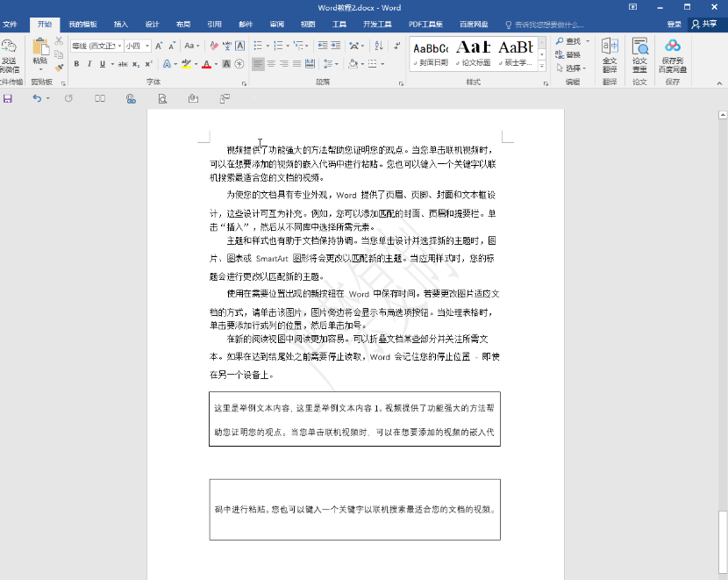The image size is (728, 580).
Task: Click the Undo arrow icon
Action: point(36,99)
